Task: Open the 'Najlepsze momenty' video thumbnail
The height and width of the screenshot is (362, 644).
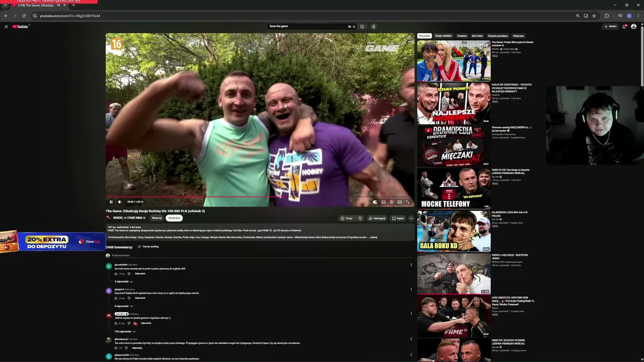Action: coord(454,103)
